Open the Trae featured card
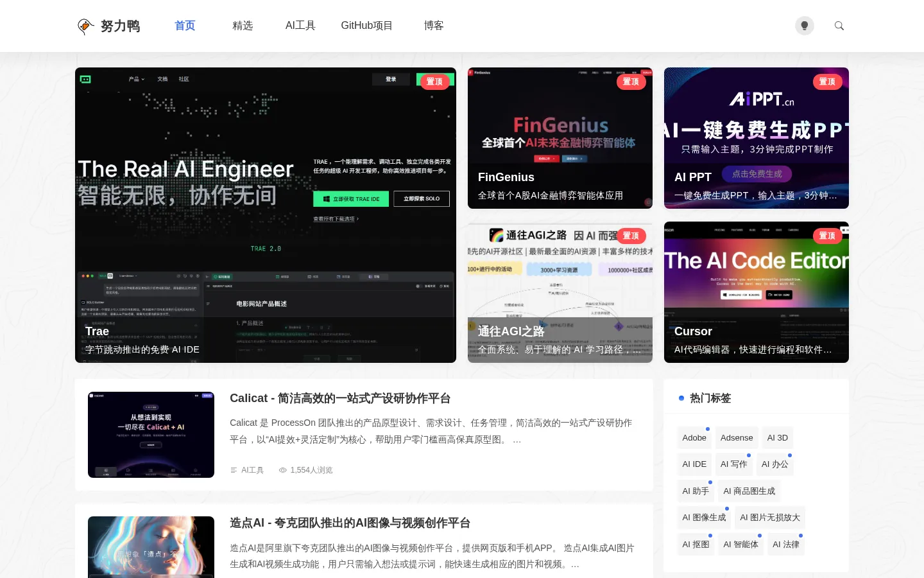924x578 pixels. click(266, 215)
